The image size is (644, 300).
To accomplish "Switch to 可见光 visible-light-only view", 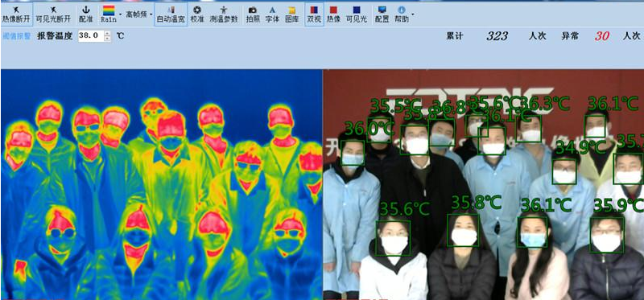I will coord(356,14).
